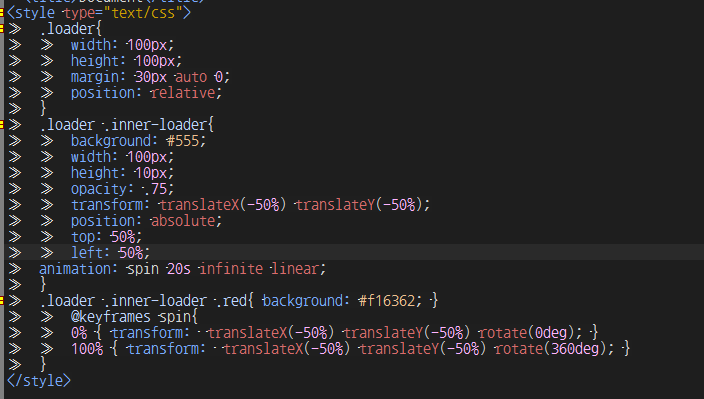Click the "opacity" property name
The height and width of the screenshot is (399, 704).
(99, 189)
